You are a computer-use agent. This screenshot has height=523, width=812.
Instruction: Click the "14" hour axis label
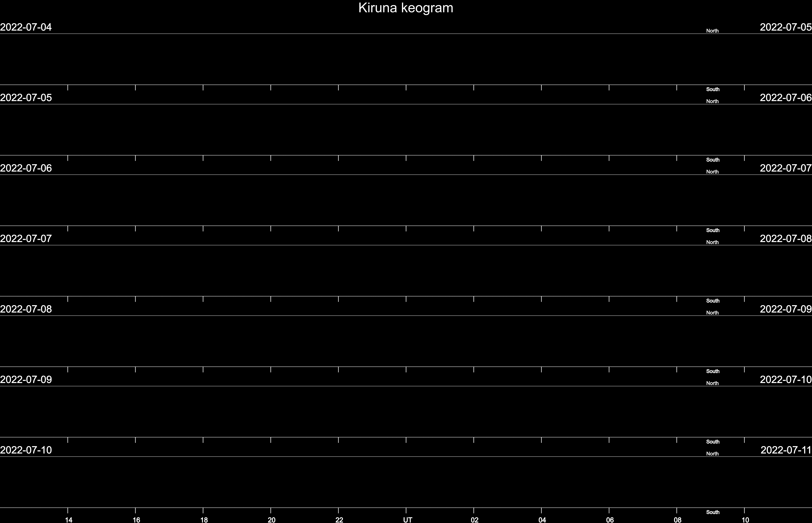click(69, 520)
